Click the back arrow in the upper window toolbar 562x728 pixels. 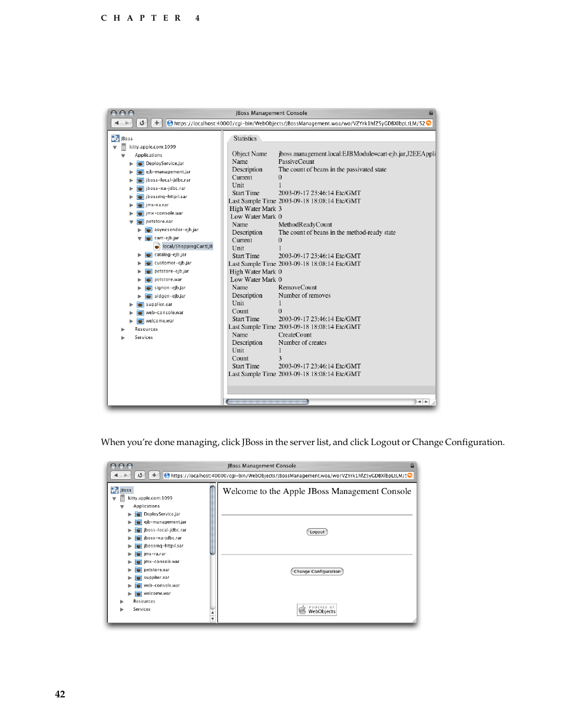click(x=117, y=123)
